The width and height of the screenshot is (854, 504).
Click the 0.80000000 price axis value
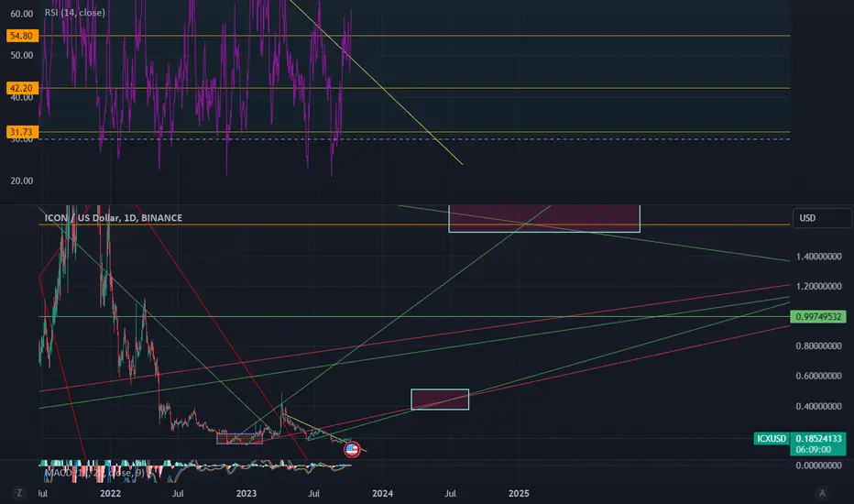pyautogui.click(x=818, y=346)
